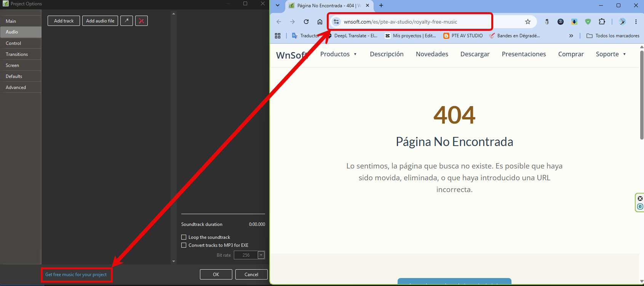Screen dimensions: 644x286
Task: Reload the page in Chrome
Action: click(306, 22)
